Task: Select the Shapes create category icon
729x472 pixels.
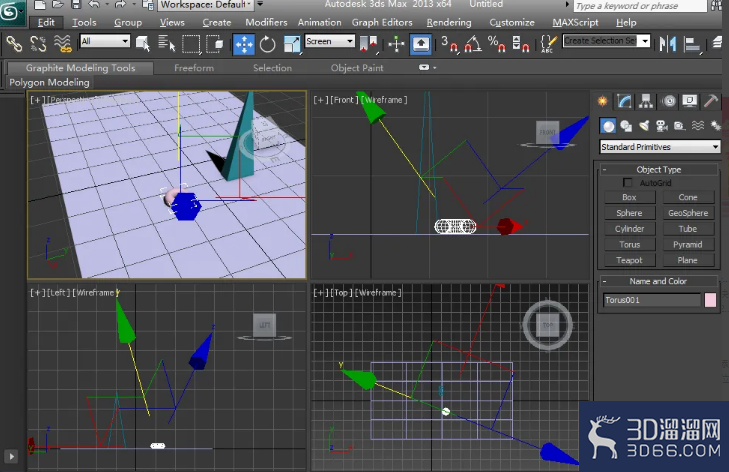Action: pyautogui.click(x=626, y=126)
